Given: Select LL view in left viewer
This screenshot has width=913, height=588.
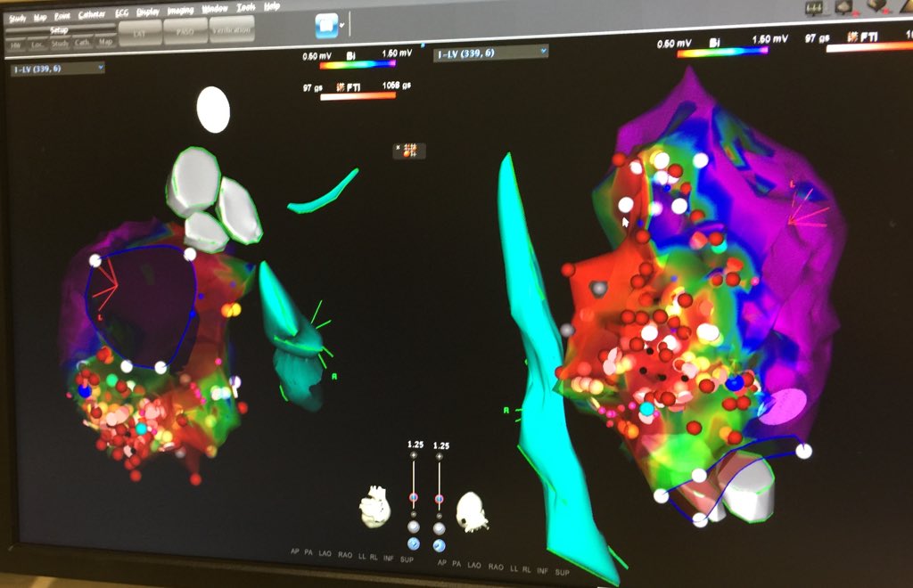Looking at the screenshot, I should click(x=362, y=556).
